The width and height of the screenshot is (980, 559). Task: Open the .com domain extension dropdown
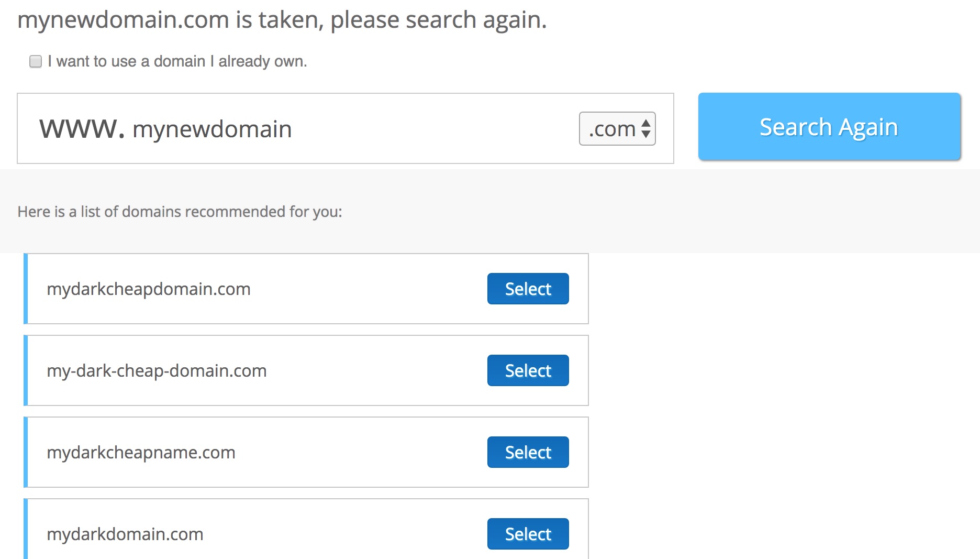pos(617,128)
